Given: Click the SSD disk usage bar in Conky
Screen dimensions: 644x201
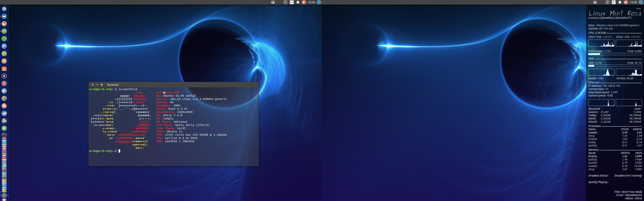Looking at the screenshot, I should 615,66.
